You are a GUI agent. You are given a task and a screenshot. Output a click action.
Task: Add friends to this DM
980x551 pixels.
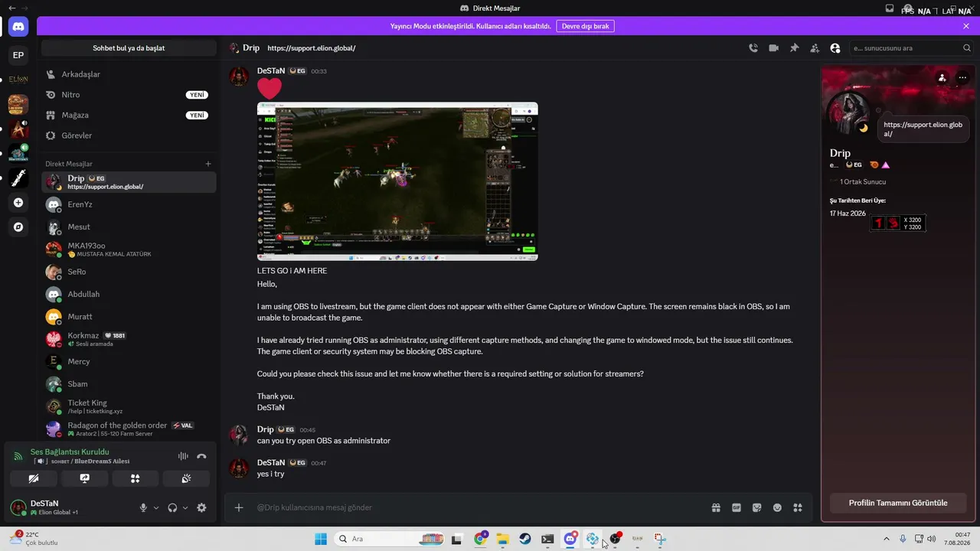pos(815,47)
